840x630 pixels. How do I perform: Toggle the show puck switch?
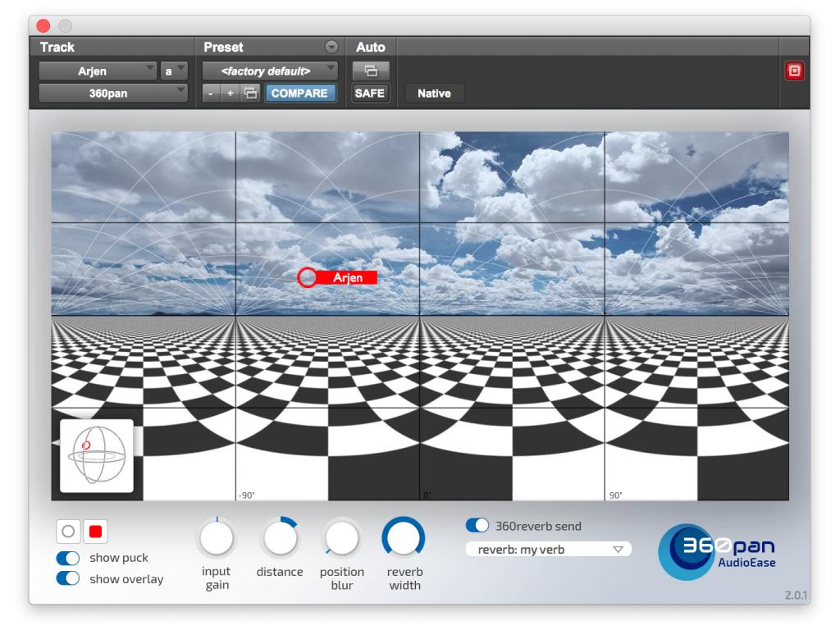pos(68,558)
